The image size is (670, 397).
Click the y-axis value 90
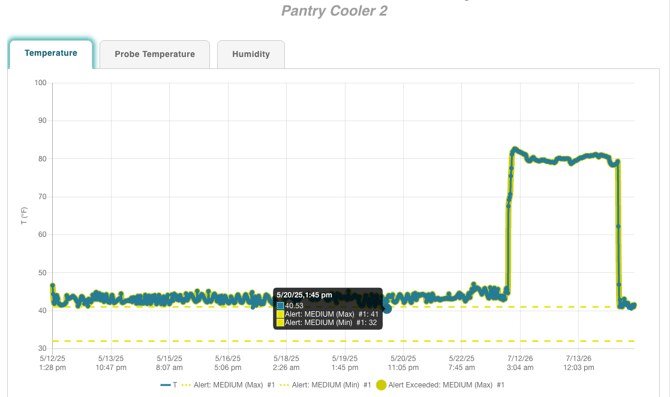click(x=42, y=121)
